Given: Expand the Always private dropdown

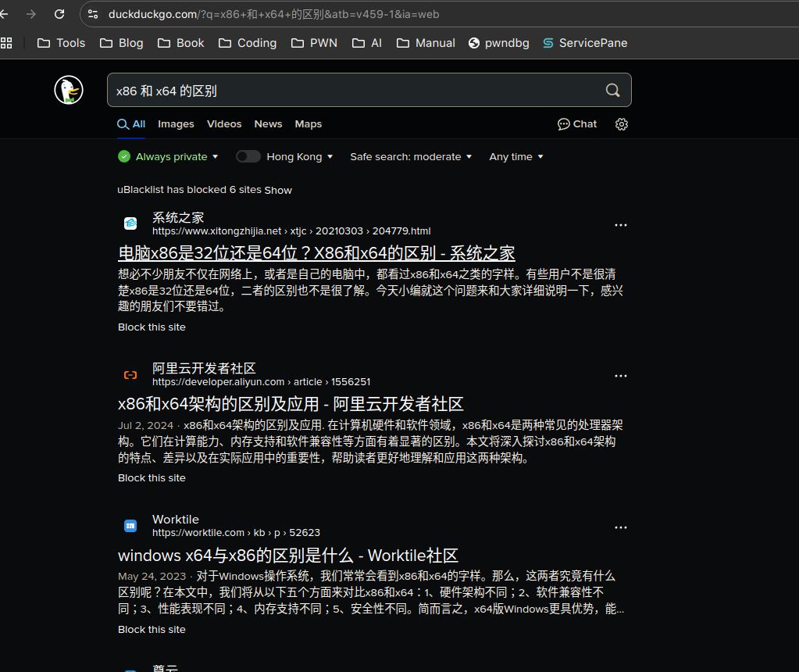Looking at the screenshot, I should point(177,156).
